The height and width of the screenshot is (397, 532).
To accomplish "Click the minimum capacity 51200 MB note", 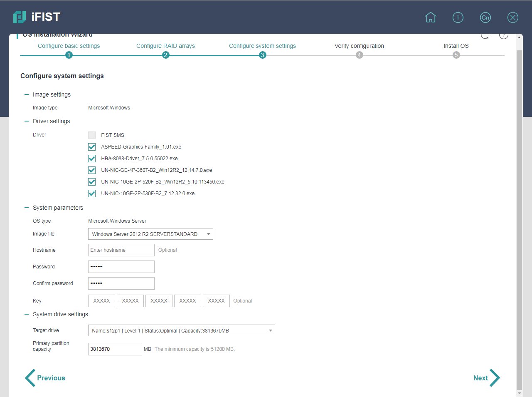I will (195, 349).
